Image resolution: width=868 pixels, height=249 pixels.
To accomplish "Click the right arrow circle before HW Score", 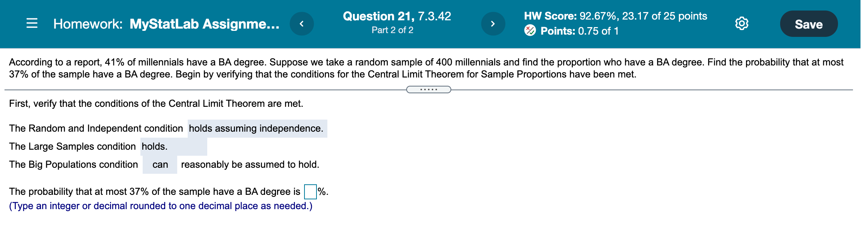I will (493, 24).
